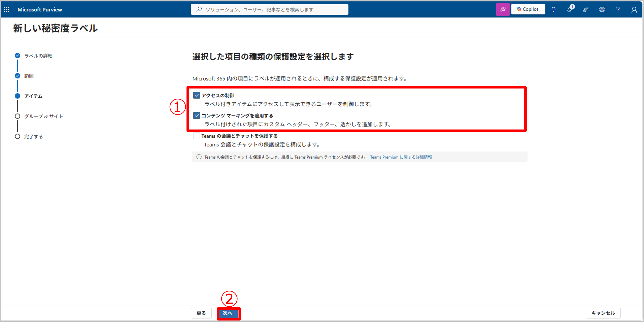Click 選択した項目の種類の保護設定を選択します heading
This screenshot has height=323, width=644.
click(273, 56)
